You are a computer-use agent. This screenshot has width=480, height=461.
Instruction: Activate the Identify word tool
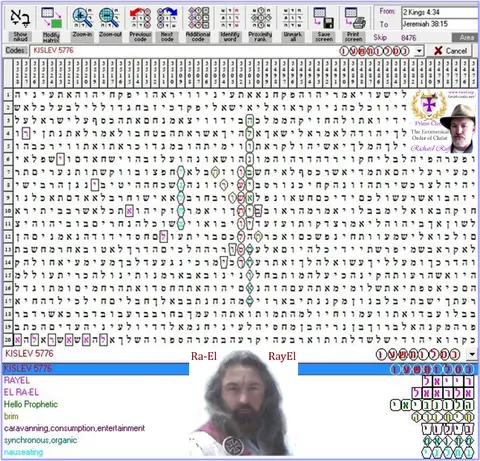click(229, 19)
